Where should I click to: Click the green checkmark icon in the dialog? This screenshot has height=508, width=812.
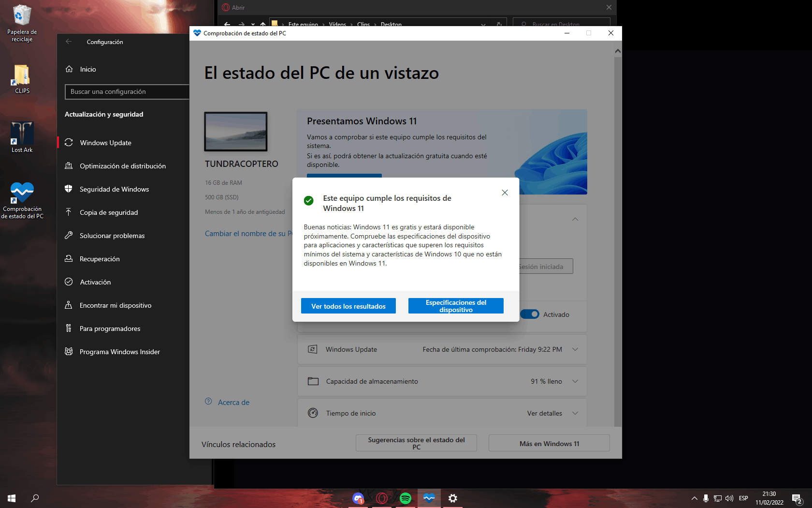coord(308,200)
